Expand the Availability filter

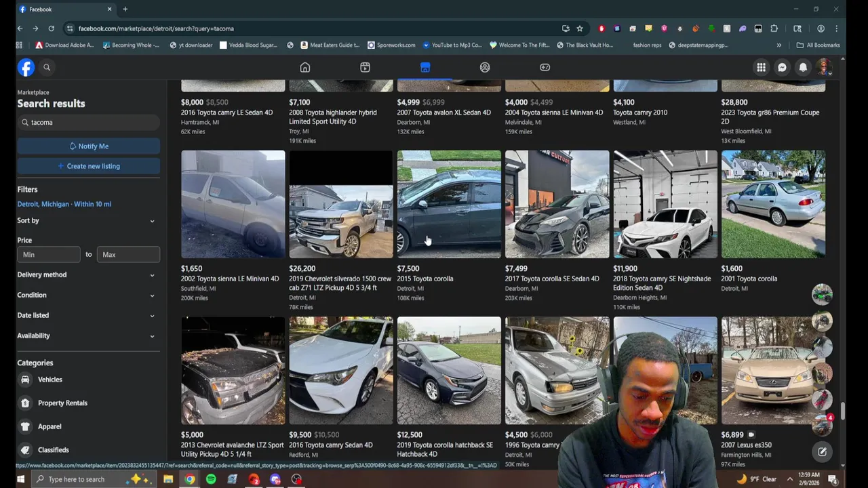point(88,335)
